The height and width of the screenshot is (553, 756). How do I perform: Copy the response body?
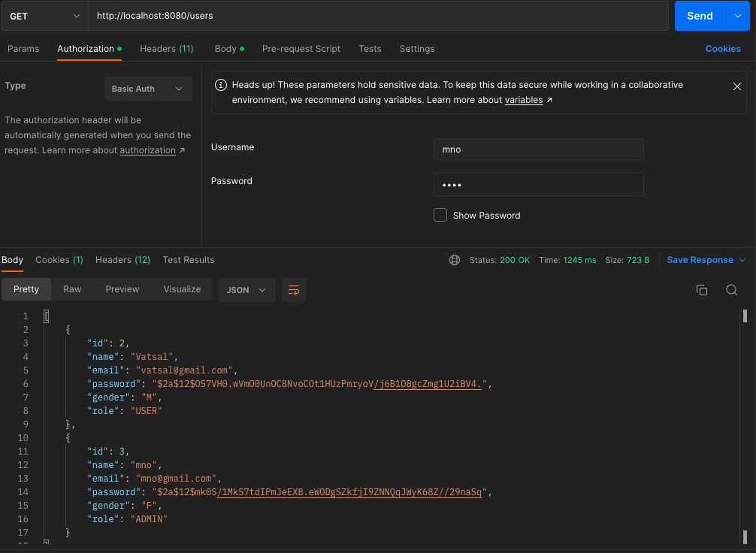pyautogui.click(x=702, y=289)
